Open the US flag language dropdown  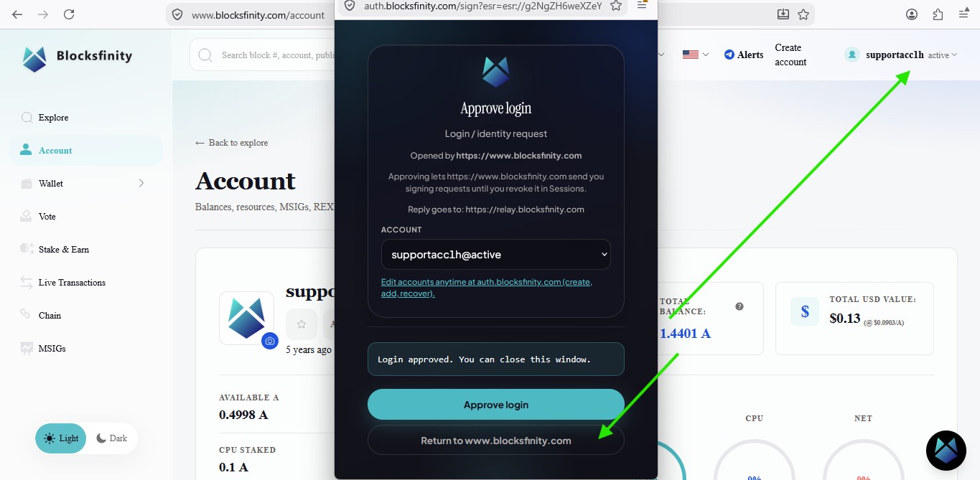pos(695,55)
